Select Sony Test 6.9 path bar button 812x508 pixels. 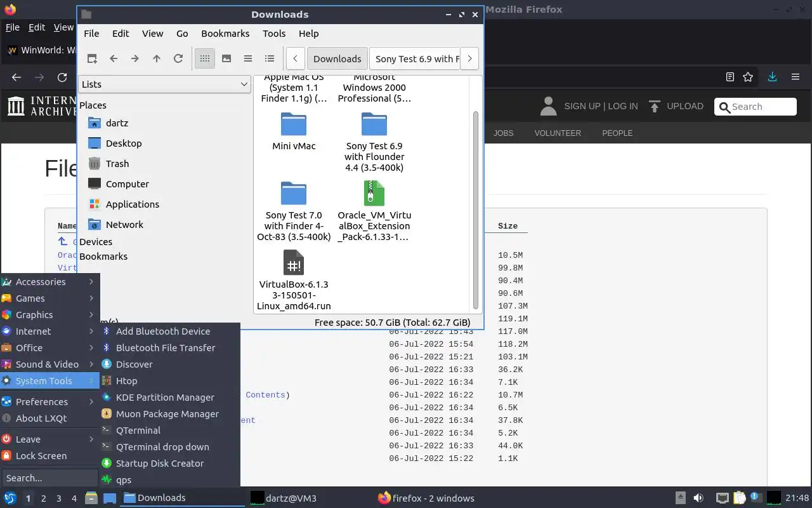click(414, 58)
